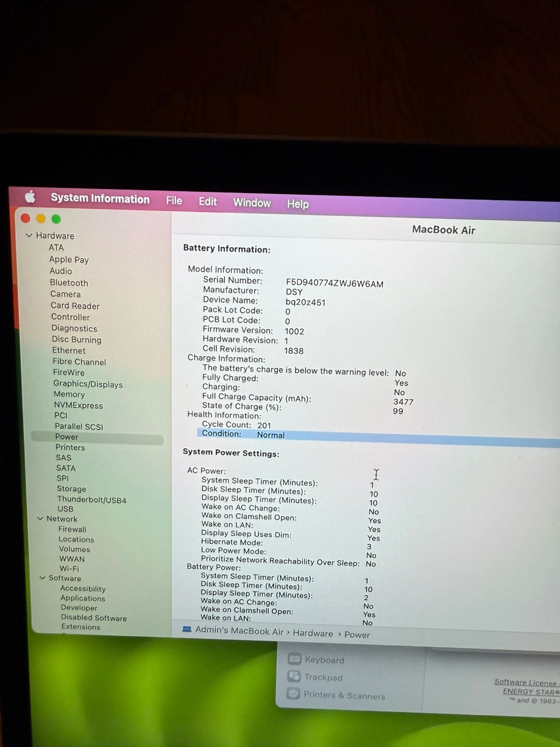The width and height of the screenshot is (560, 747).
Task: Open the Window menu
Action: (x=252, y=203)
